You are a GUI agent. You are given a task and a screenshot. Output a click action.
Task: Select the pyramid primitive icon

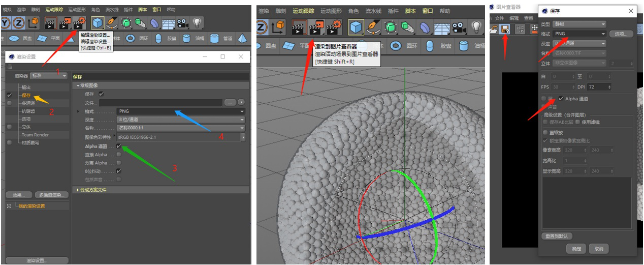[x=243, y=38]
